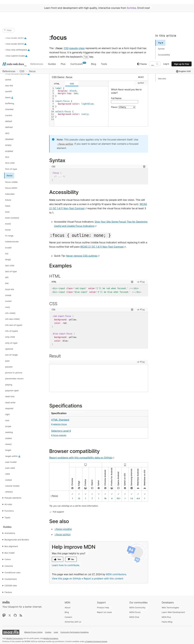Click Sign up for free button
The height and width of the screenshot is (644, 194).
click(181, 64)
